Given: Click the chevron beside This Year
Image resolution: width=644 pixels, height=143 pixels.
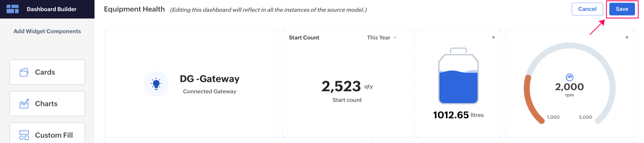Looking at the screenshot, I should tap(395, 38).
